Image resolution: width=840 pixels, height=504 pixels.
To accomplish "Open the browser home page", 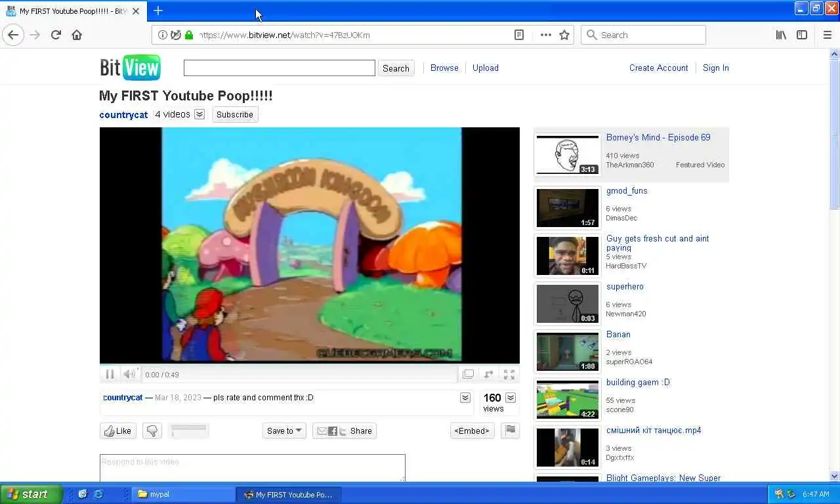I will click(77, 35).
